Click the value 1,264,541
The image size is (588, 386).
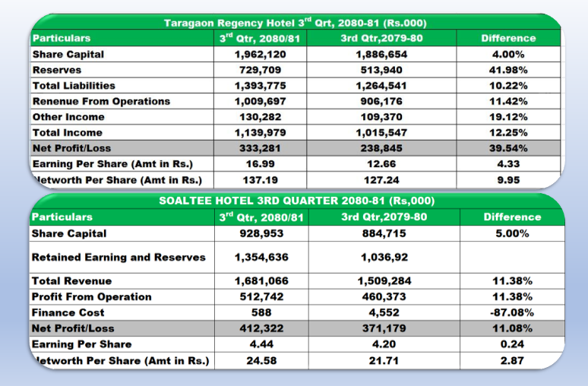click(x=381, y=86)
